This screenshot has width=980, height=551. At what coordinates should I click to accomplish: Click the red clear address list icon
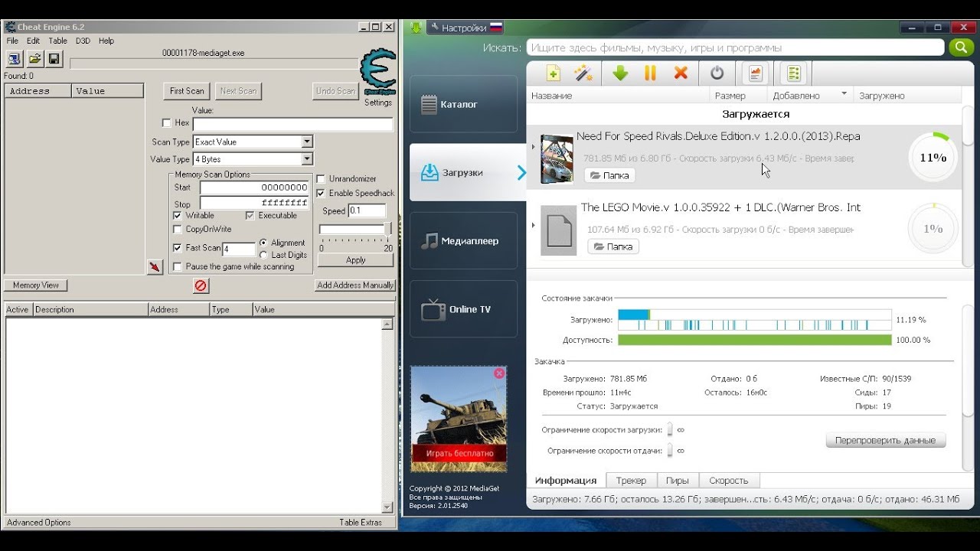pyautogui.click(x=201, y=285)
